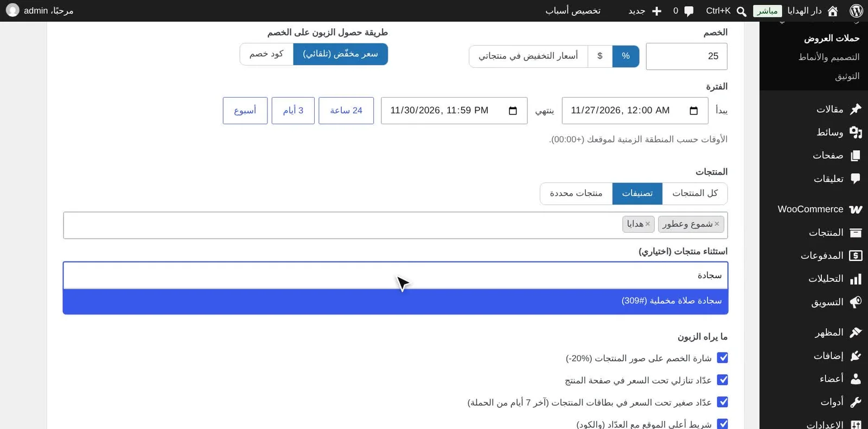The width and height of the screenshot is (868, 429).
Task: Set duration to 24 ساعة
Action: (x=346, y=111)
